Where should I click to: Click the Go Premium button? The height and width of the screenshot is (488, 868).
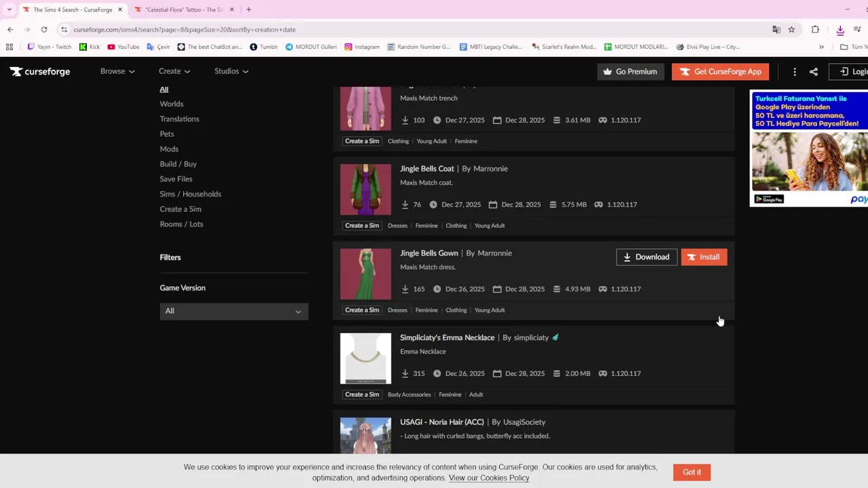tap(631, 72)
